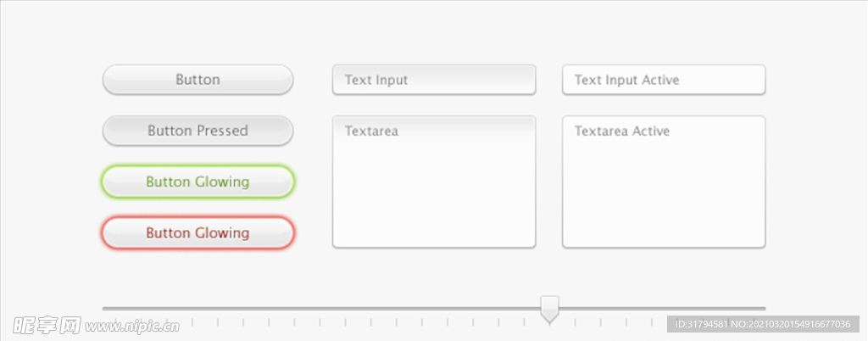Click the far left end of slider track
This screenshot has width=868, height=341.
click(x=105, y=309)
